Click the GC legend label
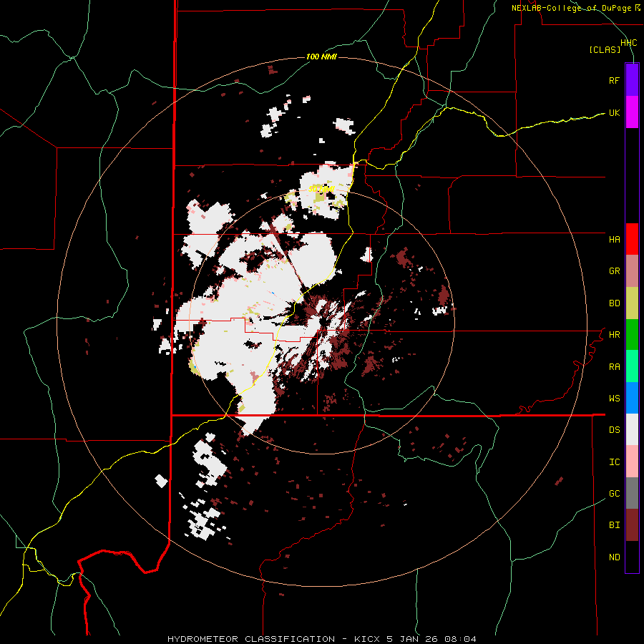The height and width of the screenshot is (644, 644). 614,494
